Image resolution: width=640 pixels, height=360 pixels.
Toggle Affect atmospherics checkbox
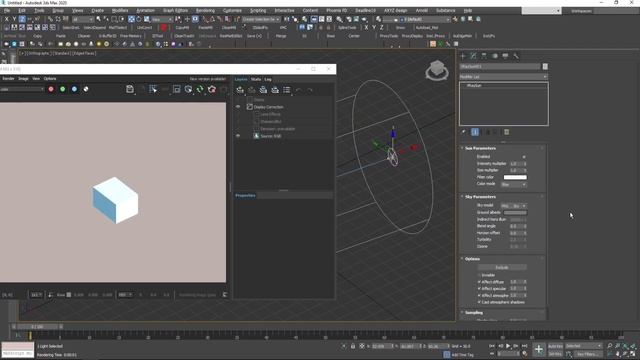tap(479, 296)
